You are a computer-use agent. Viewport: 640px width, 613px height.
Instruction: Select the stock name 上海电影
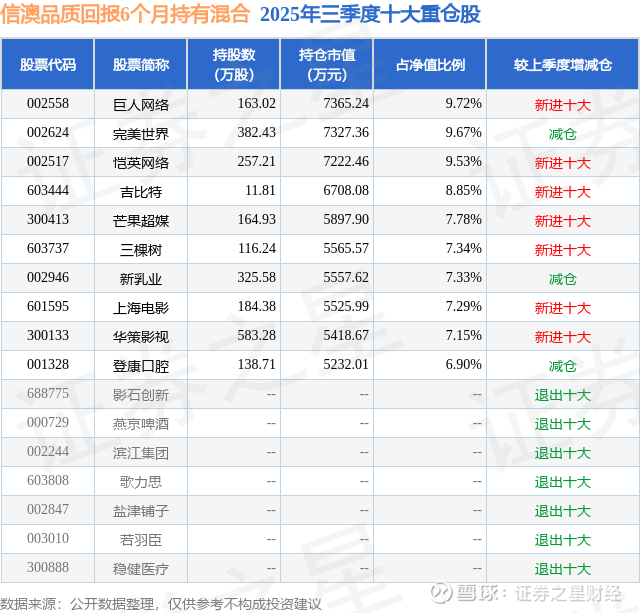tap(141, 308)
